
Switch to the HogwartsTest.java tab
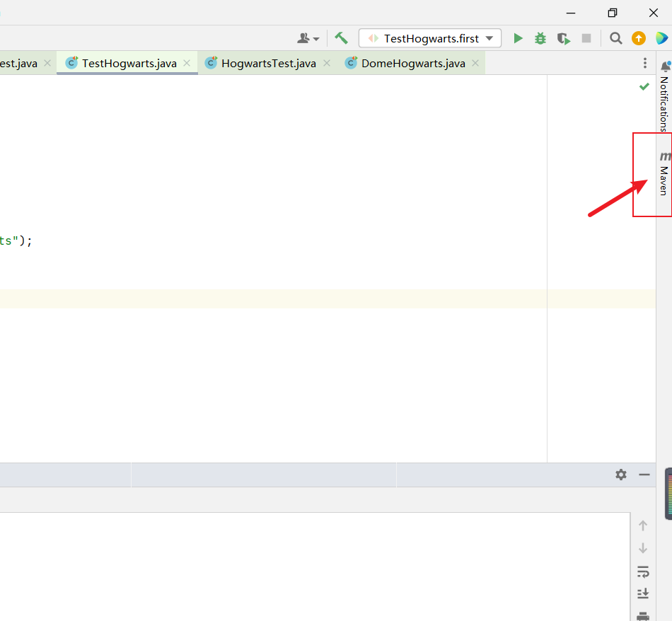[x=268, y=64]
